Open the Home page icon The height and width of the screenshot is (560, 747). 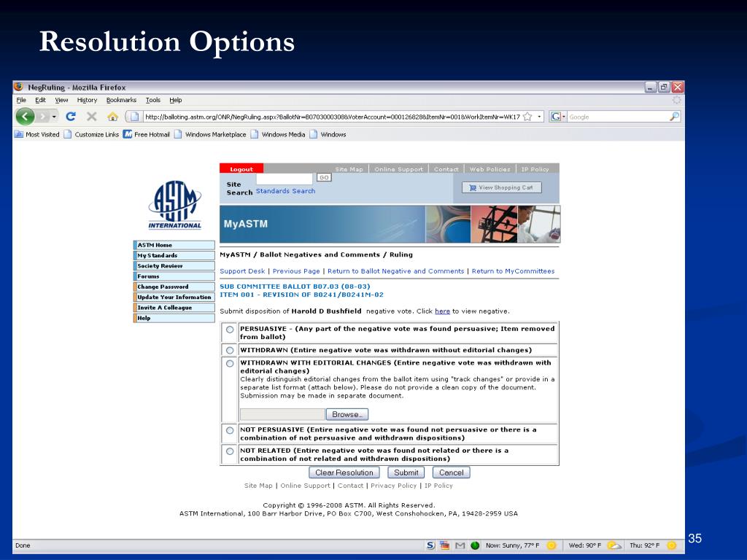click(112, 116)
